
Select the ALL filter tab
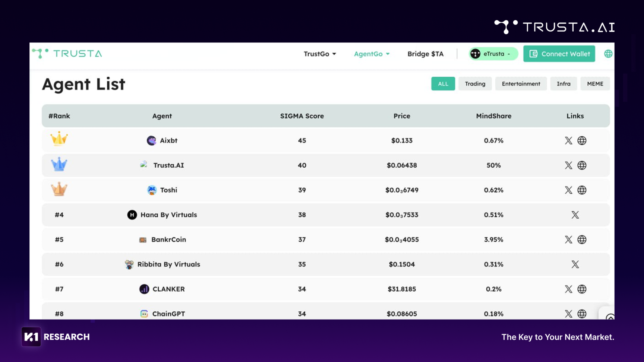coord(443,84)
